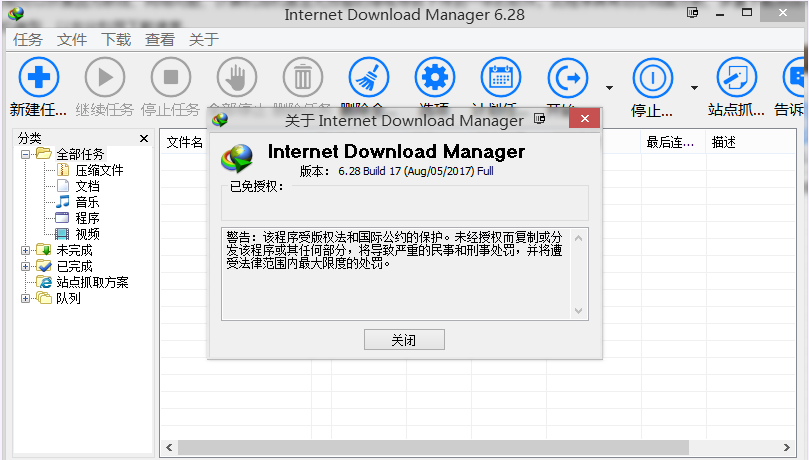
Task: Click the IDM logo in About dialog
Action: point(237,158)
